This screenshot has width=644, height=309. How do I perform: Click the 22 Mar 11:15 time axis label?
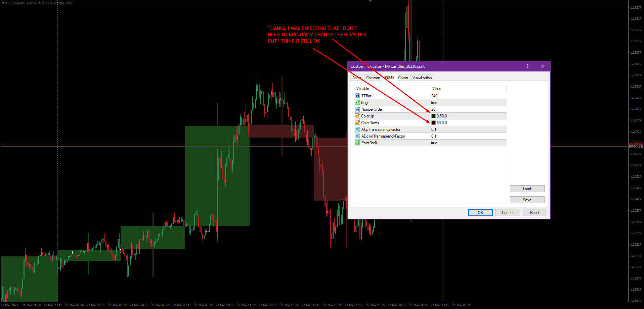[246, 305]
